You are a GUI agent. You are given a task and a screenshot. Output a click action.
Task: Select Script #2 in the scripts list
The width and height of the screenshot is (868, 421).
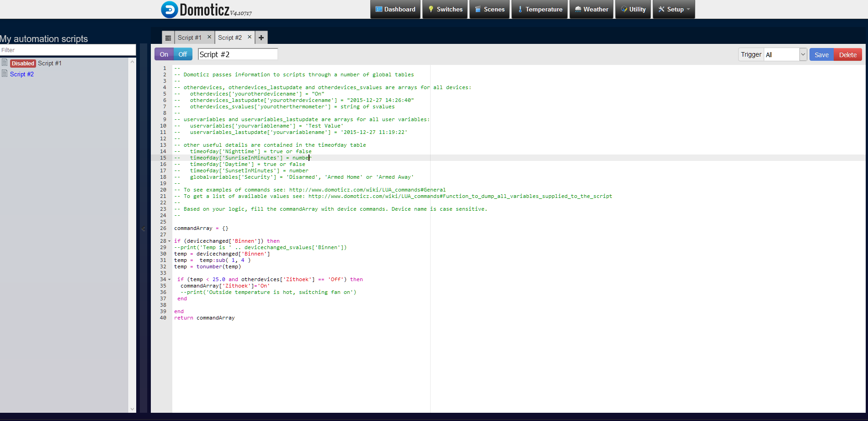[22, 74]
